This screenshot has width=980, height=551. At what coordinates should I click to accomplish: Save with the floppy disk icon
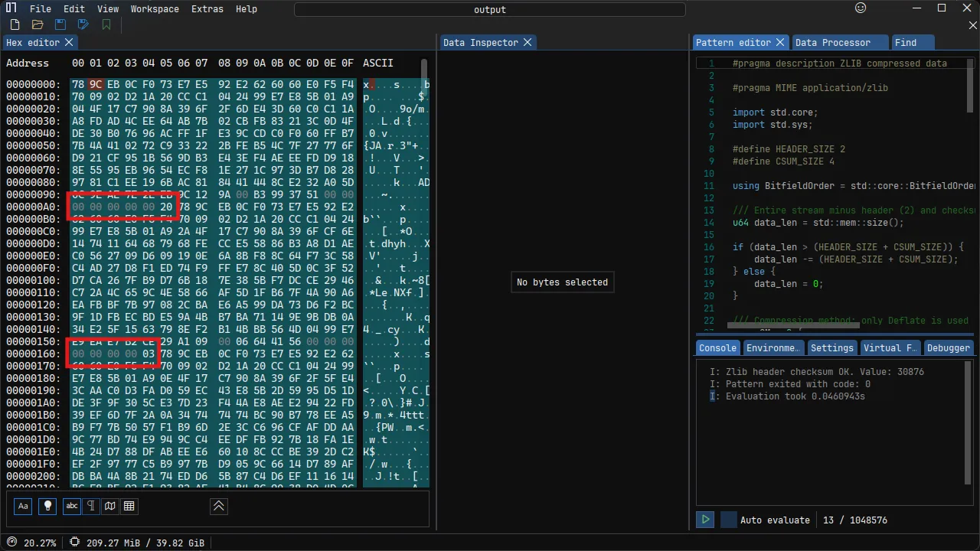(x=60, y=25)
